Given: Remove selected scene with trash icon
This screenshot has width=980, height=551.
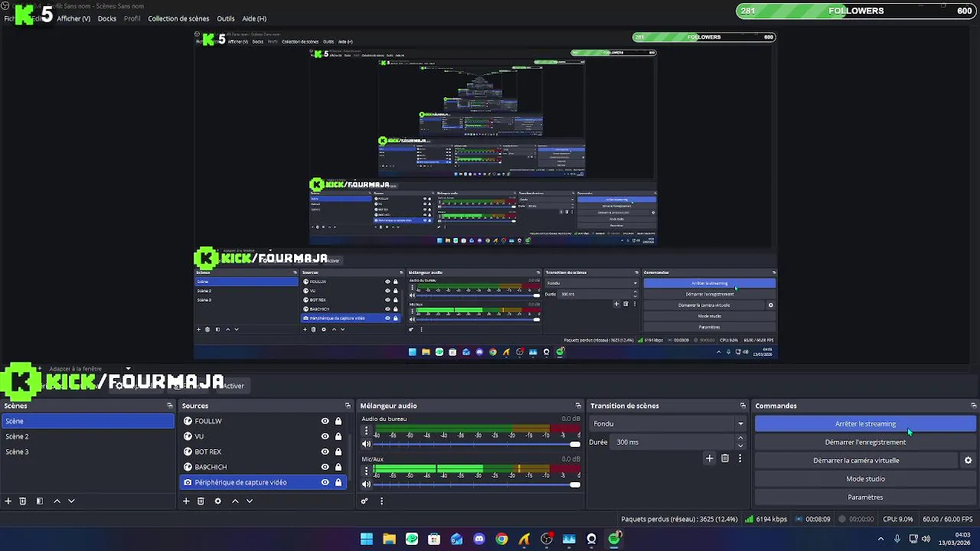Looking at the screenshot, I should [x=23, y=501].
